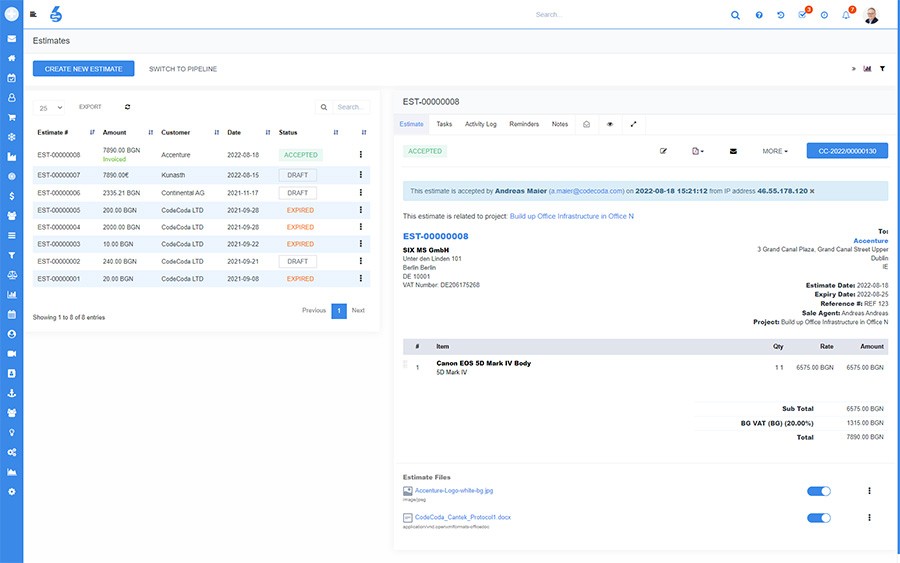Switch to the Tasks tab
900x563 pixels.
click(x=444, y=124)
